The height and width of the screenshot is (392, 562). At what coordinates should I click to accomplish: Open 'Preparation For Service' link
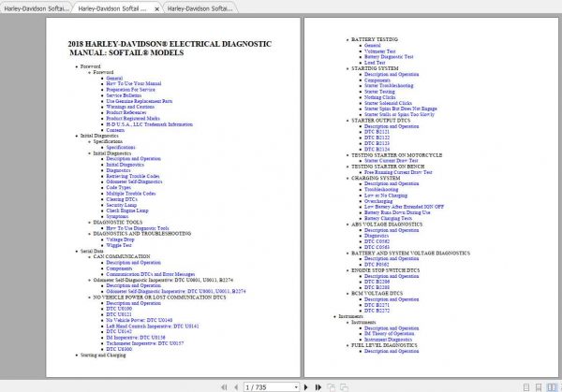[130, 90]
